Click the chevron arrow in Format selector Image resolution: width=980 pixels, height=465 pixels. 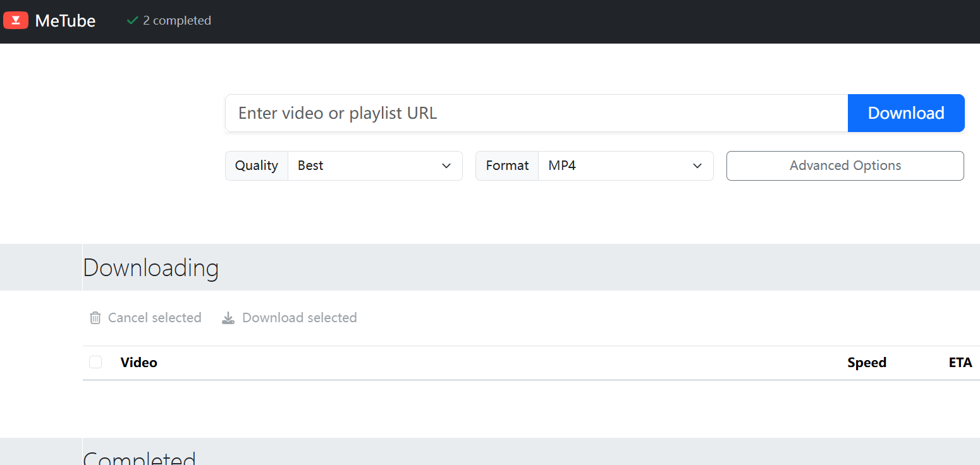697,166
